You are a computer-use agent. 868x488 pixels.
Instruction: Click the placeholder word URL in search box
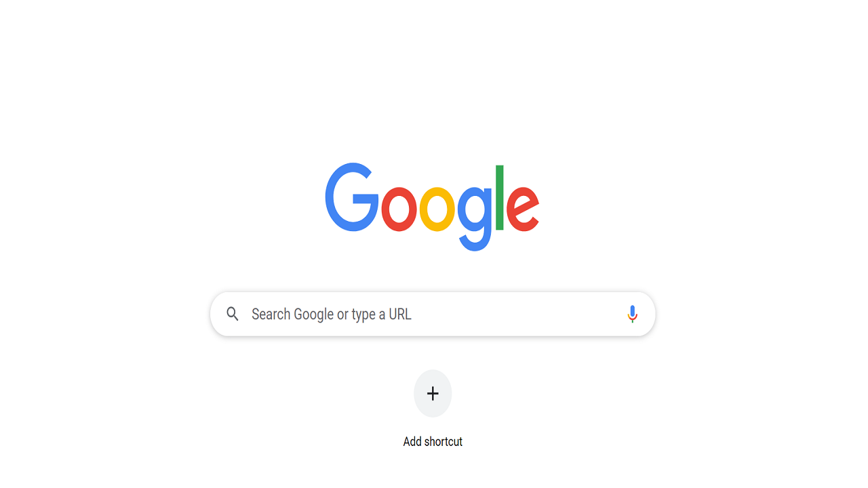pos(400,314)
